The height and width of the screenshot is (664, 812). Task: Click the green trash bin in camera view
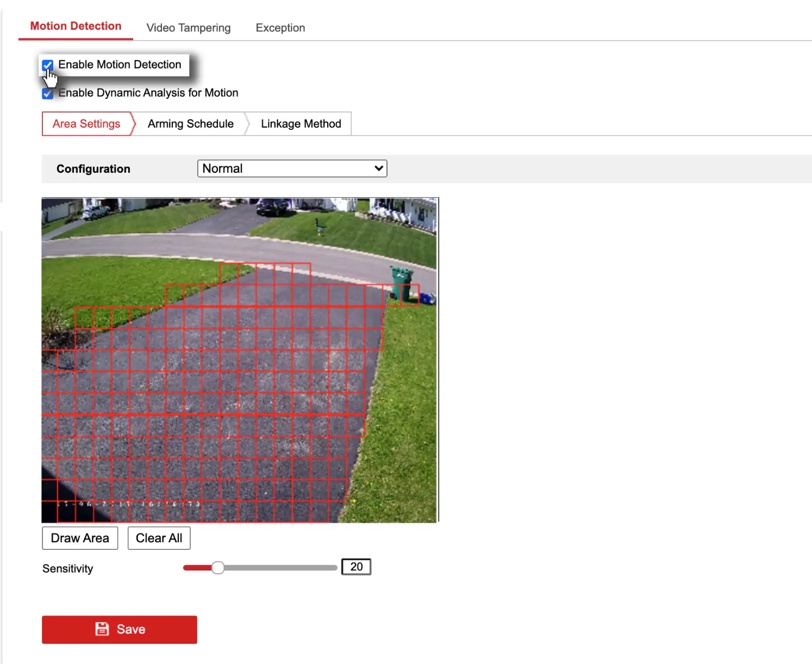[x=402, y=283]
